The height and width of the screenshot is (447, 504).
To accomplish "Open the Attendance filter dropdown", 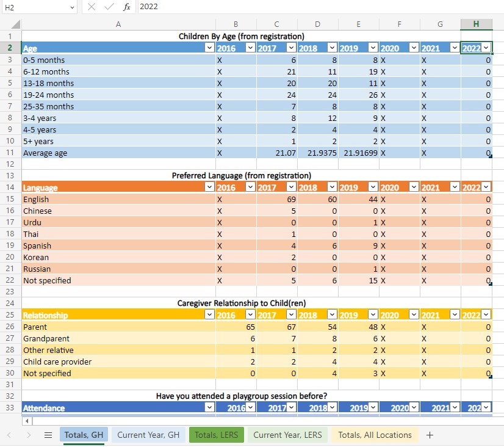I will 210,407.
